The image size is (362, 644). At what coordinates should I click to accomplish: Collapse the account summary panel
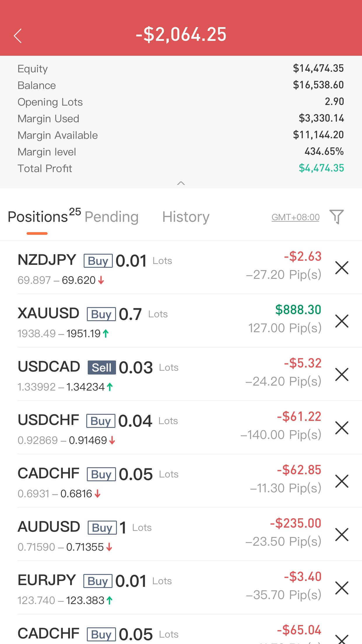181,183
